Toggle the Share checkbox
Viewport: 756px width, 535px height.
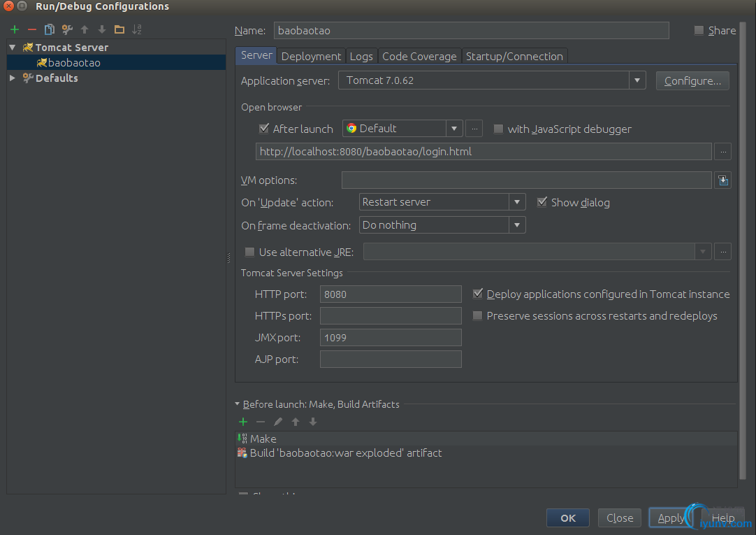699,30
